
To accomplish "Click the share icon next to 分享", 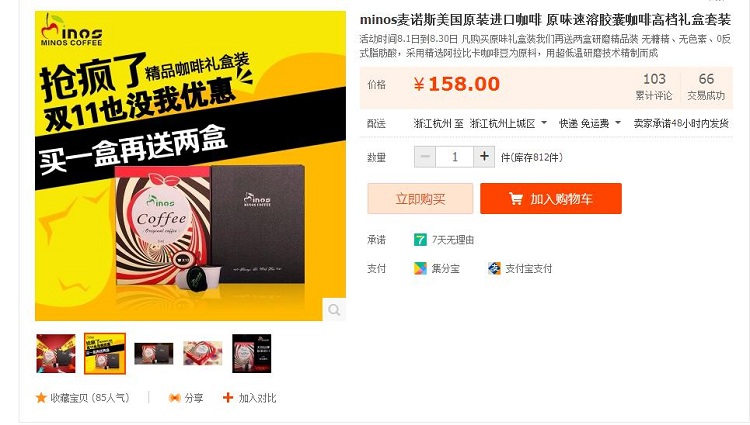I will pos(175,398).
